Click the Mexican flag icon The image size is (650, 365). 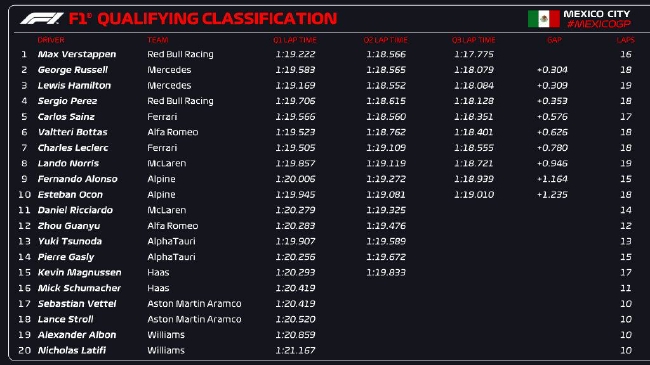[x=543, y=19]
